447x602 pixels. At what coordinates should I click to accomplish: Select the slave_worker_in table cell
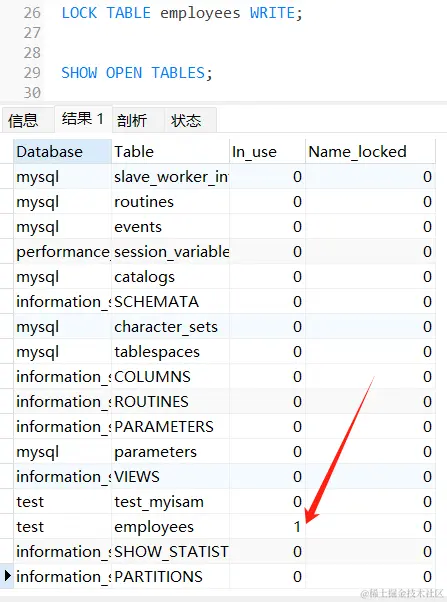click(x=171, y=177)
